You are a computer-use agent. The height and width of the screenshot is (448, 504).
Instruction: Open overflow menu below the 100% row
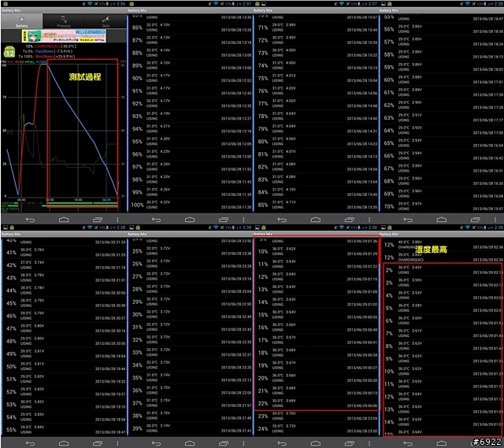point(243,220)
